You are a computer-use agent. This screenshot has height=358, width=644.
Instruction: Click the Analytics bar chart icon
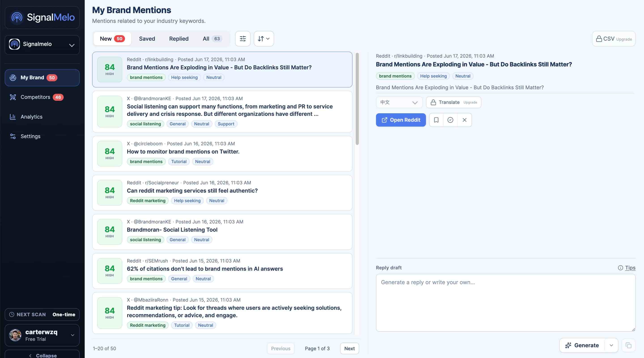[13, 117]
